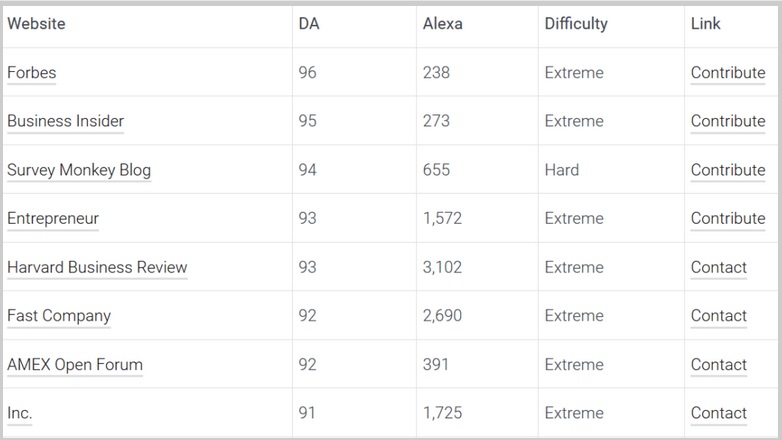Open Contact link for Harvard Business Review
The width and height of the screenshot is (782, 440).
pyautogui.click(x=718, y=267)
